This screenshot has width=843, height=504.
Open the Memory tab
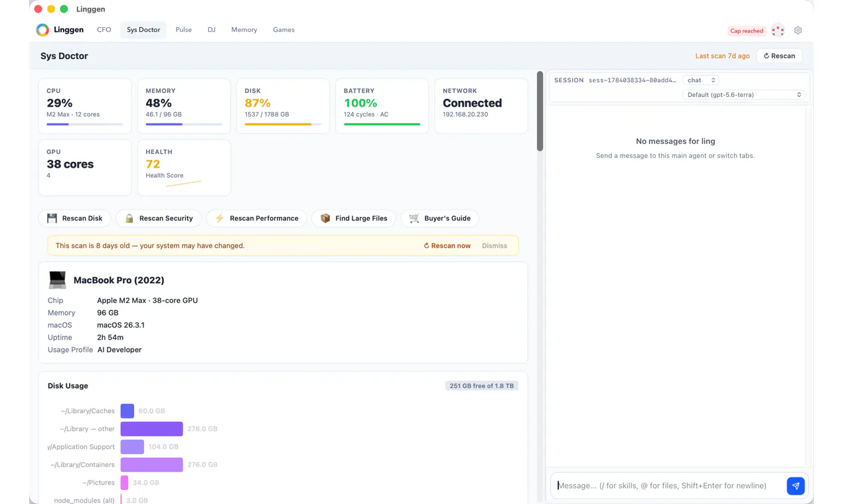click(244, 30)
